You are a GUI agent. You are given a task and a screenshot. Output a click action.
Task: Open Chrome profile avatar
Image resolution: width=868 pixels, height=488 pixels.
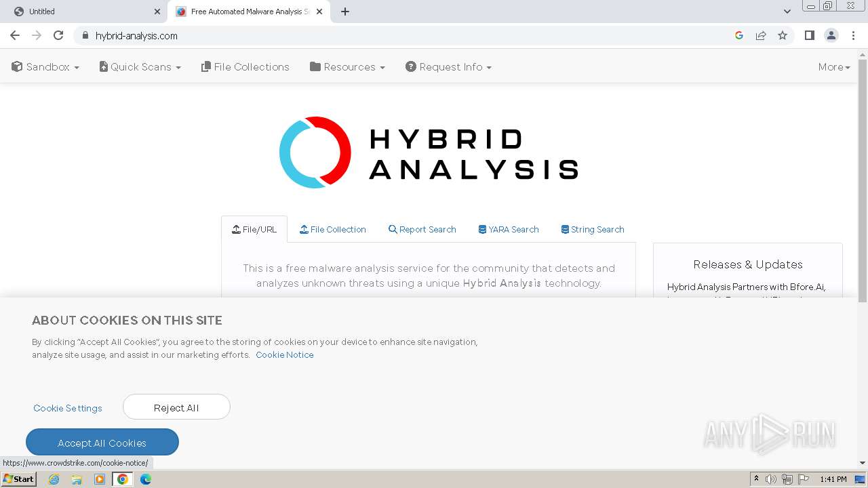click(x=831, y=35)
